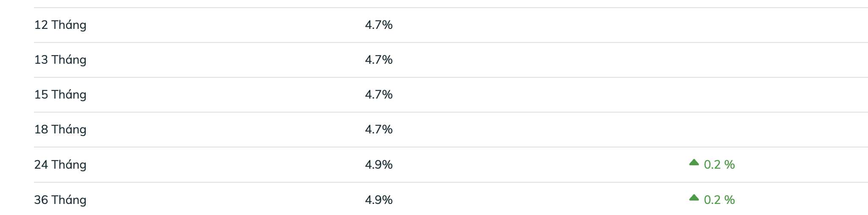Select the 15 Tháng term label
Viewport: 868px width, 215px height.
coord(60,95)
